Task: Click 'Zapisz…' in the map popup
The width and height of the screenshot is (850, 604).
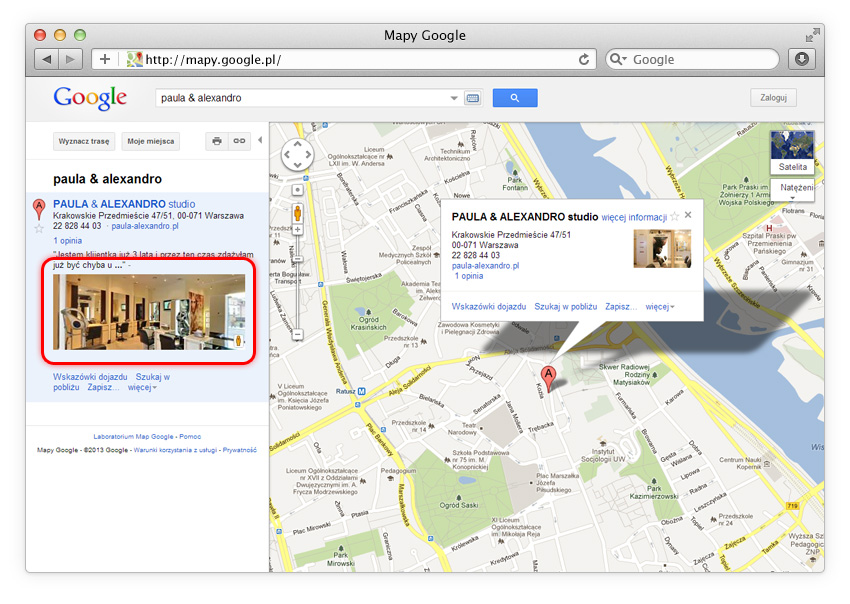Action: [621, 306]
